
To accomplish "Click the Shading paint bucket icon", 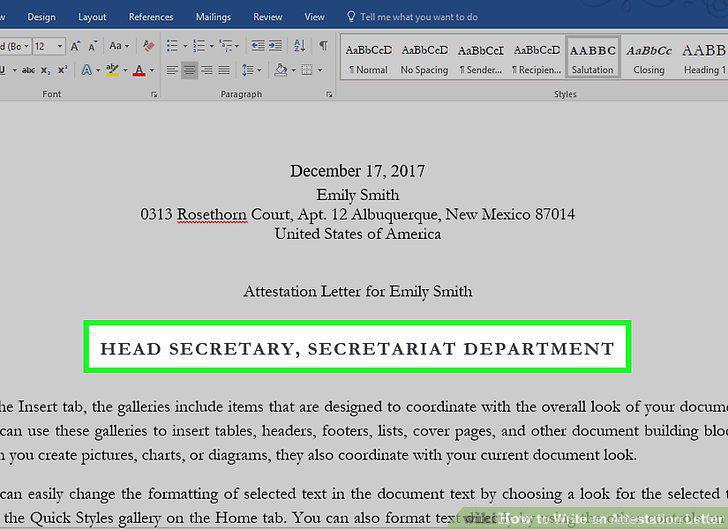I will coord(280,70).
